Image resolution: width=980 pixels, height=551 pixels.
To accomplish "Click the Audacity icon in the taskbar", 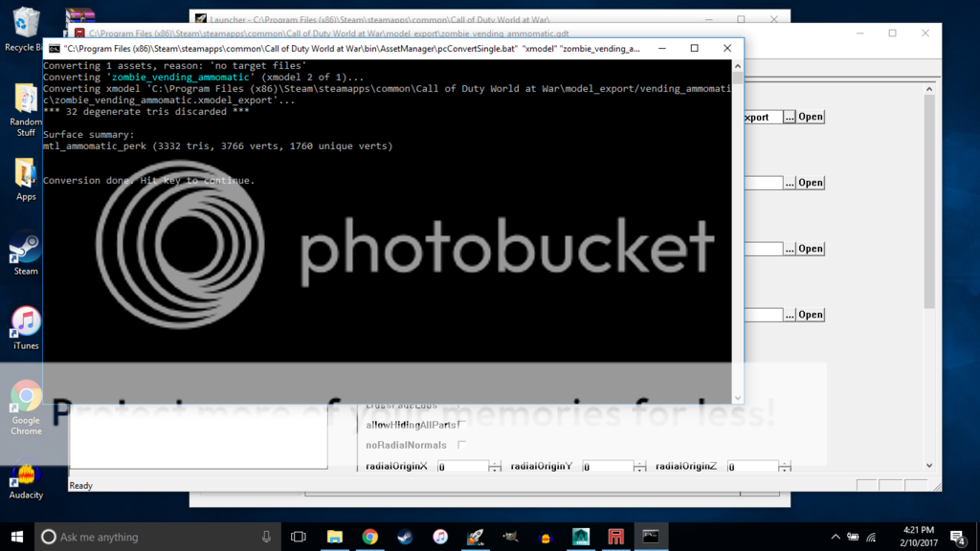I will (x=546, y=537).
